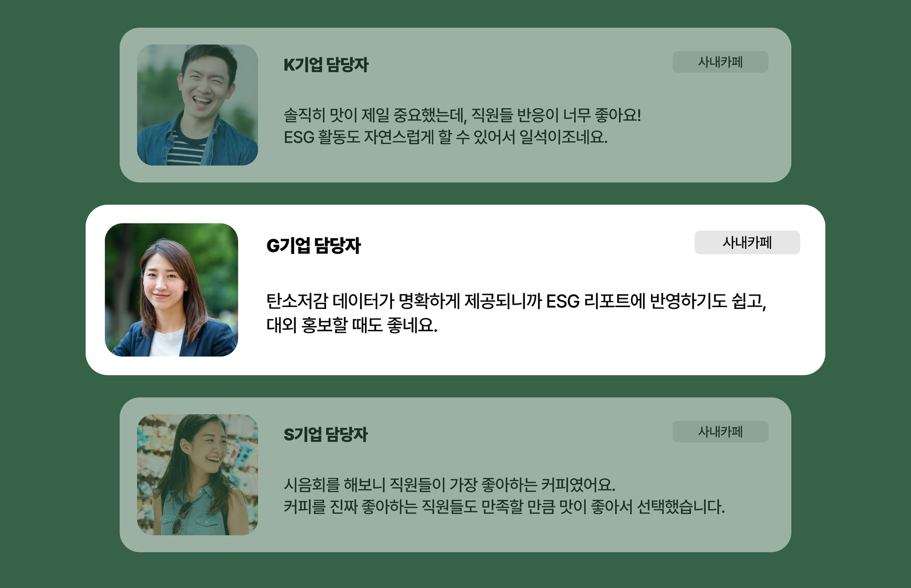Click the S기업 담당자 heading

pos(325,434)
